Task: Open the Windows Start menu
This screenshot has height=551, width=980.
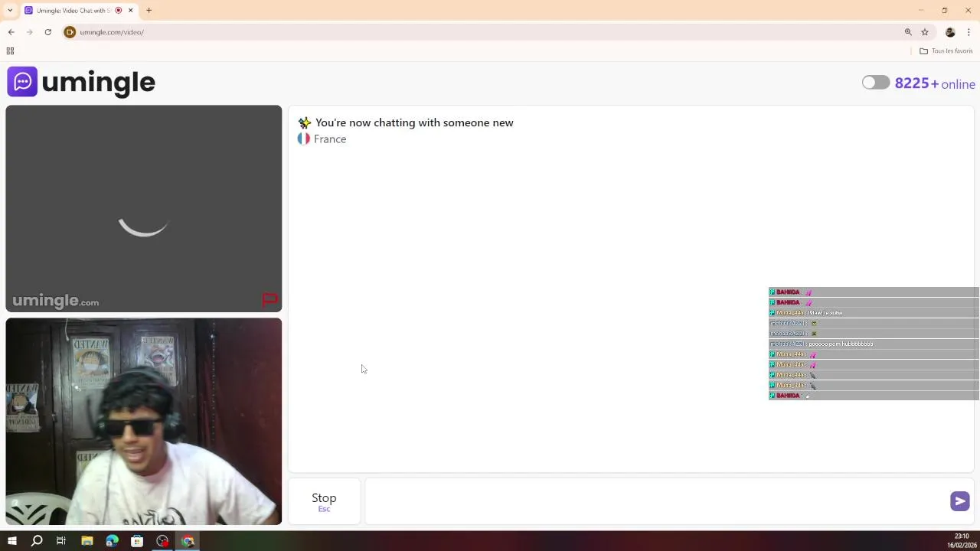Action: click(x=11, y=541)
